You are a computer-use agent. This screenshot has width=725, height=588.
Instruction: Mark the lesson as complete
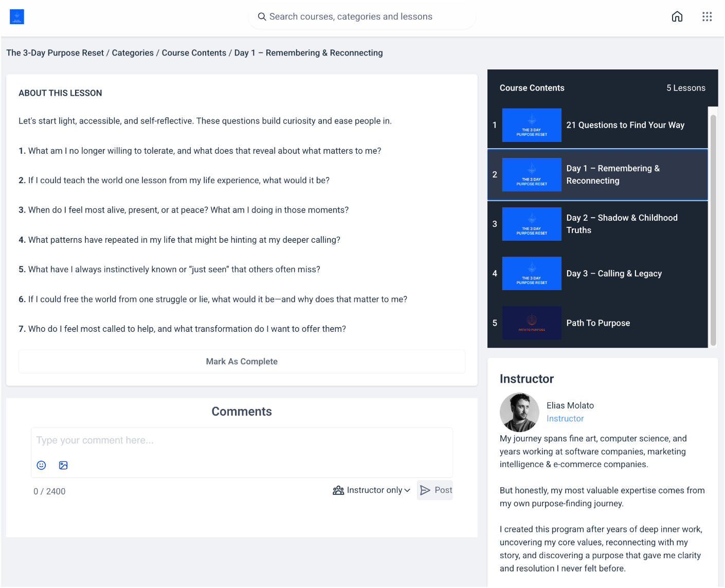[x=242, y=362]
